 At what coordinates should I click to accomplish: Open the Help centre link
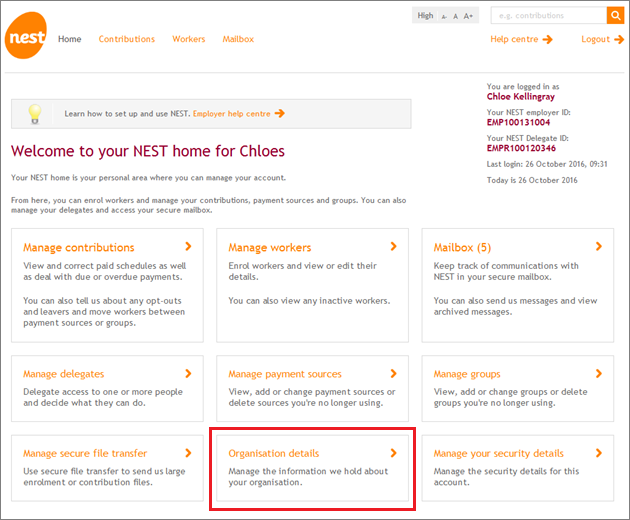[x=514, y=39]
